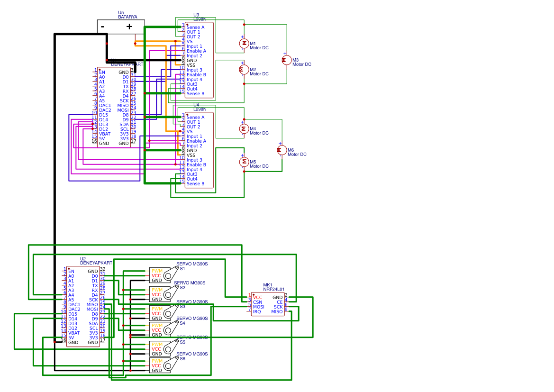Image resolution: width=554 pixels, height=392 pixels.
Task: Click the SERVO MG90S label above S6
Action: point(192,354)
